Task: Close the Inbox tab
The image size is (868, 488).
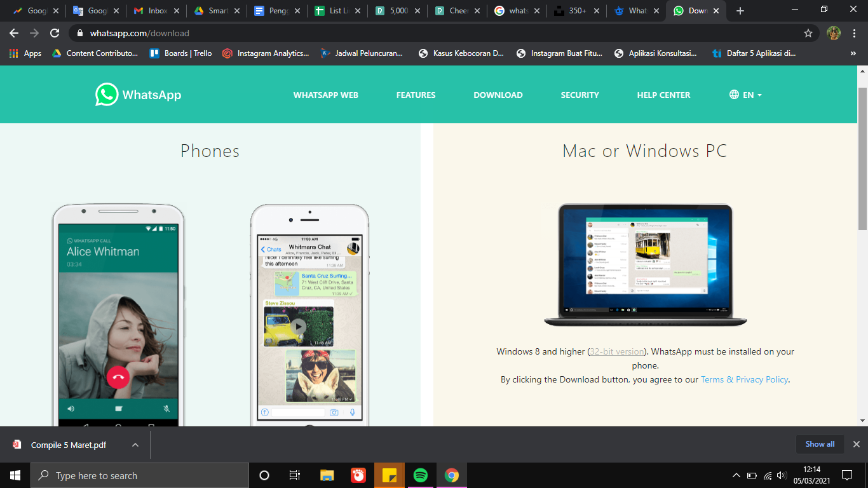Action: click(176, 11)
